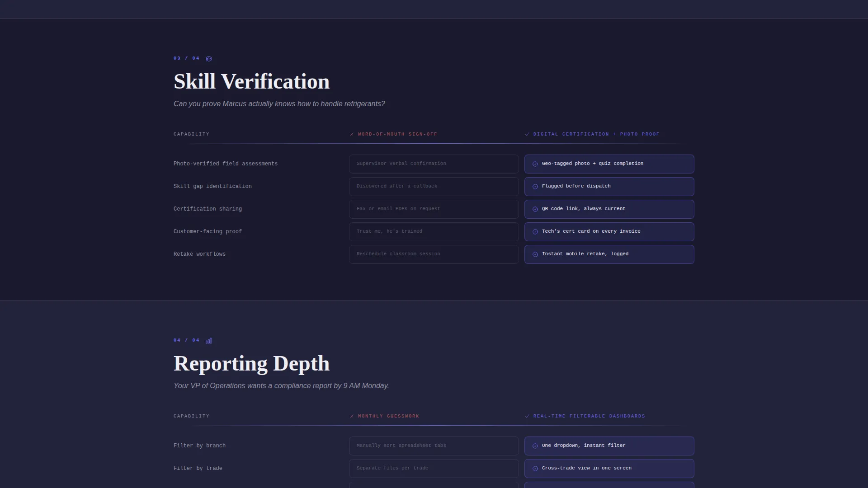Click the 'Flagged before dispatch' text

576,186
